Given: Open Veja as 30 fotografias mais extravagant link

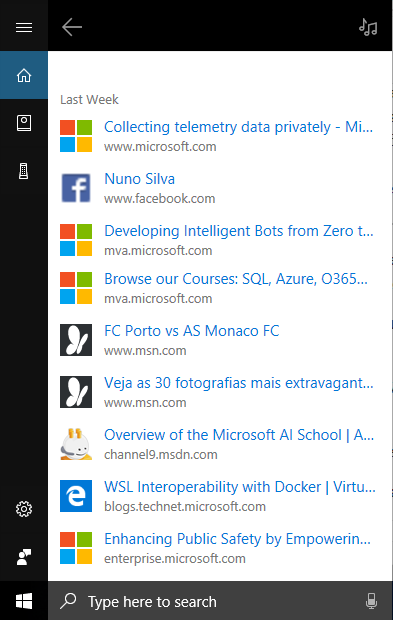Looking at the screenshot, I should 239,383.
